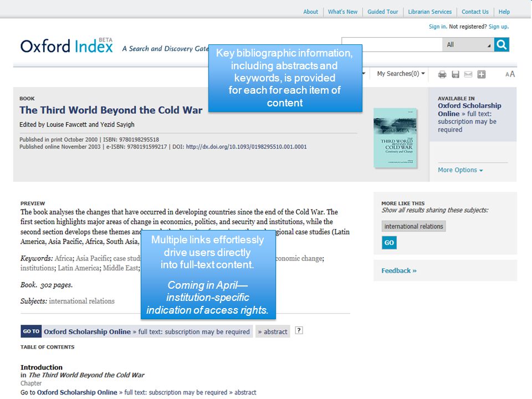This screenshot has width=532, height=399.
Task: Click the book cover thumbnail
Action: [x=395, y=138]
